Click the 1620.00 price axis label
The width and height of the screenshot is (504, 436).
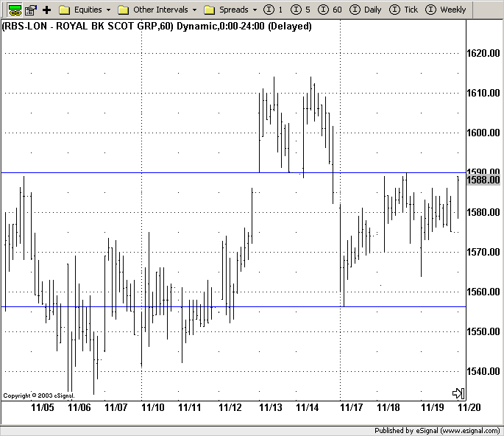483,53
